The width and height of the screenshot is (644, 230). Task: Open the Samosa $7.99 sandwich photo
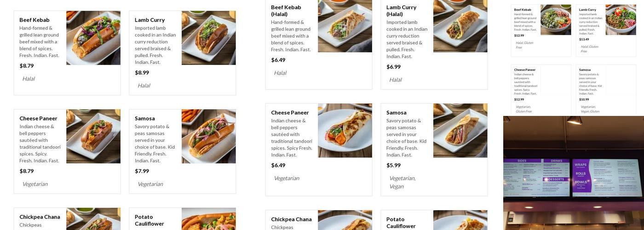pyautogui.click(x=208, y=136)
